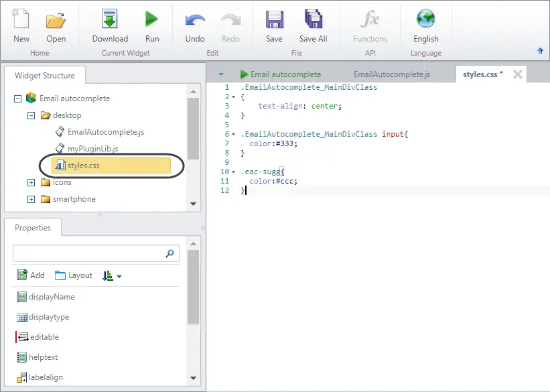Select the labelalign property
Screen dimensions: 550x392
(x=40, y=377)
